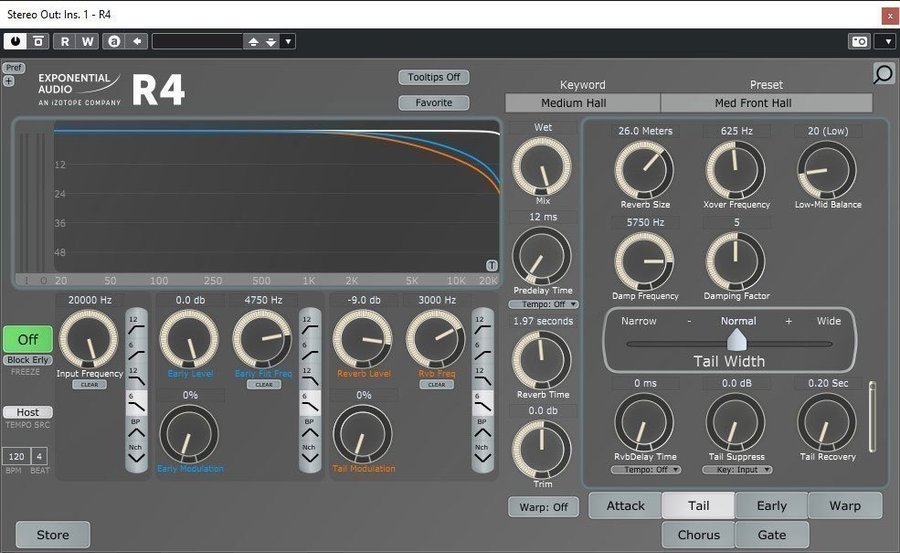Click the Favorite button
Screen dimensions: 900x553
coord(434,102)
